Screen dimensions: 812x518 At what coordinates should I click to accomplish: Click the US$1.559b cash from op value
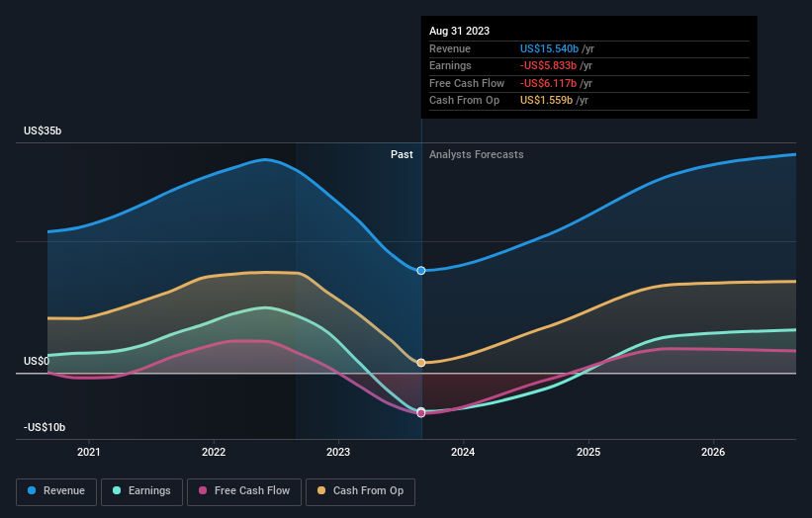tap(546, 101)
